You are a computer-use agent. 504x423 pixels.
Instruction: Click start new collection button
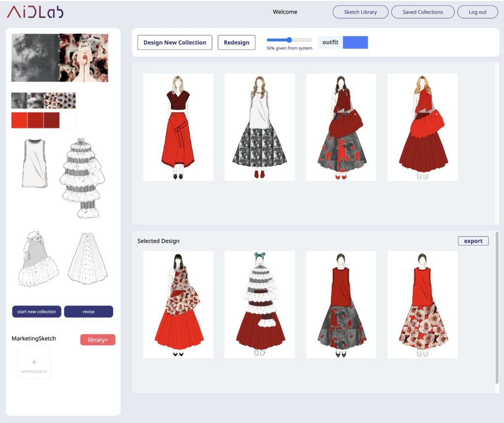[36, 312]
